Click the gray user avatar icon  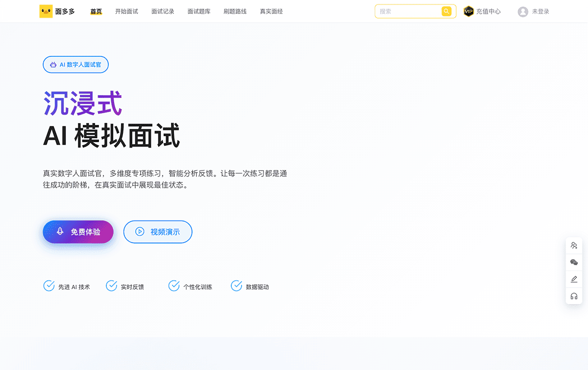[x=523, y=12]
